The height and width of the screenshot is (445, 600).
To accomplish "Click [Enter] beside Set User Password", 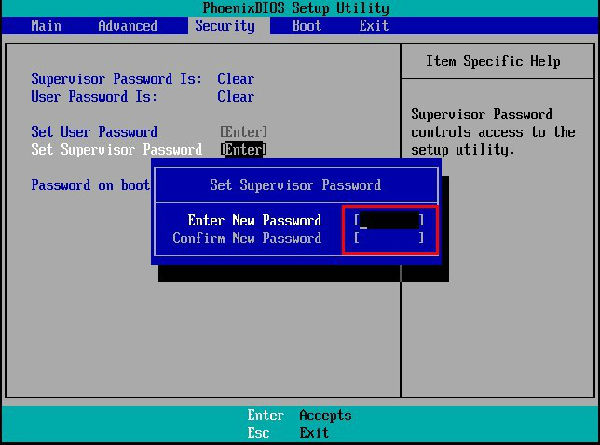I will click(x=243, y=132).
